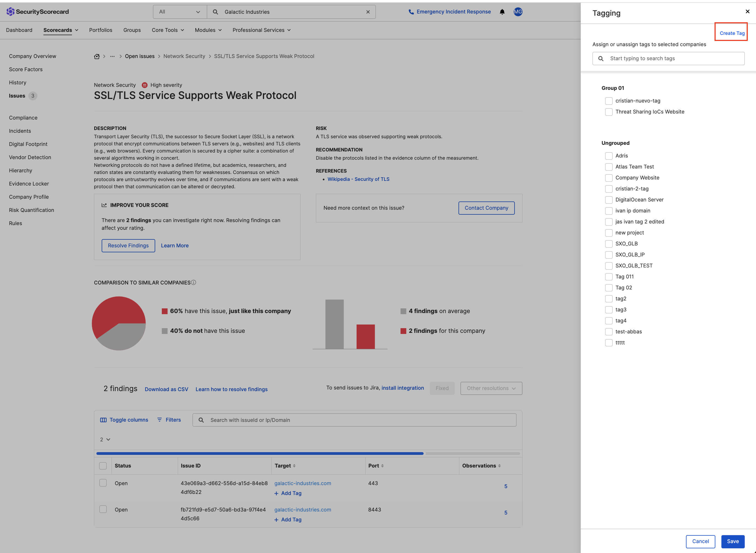756x553 pixels.
Task: Open the Other resolutions dropdown
Action: pos(491,388)
